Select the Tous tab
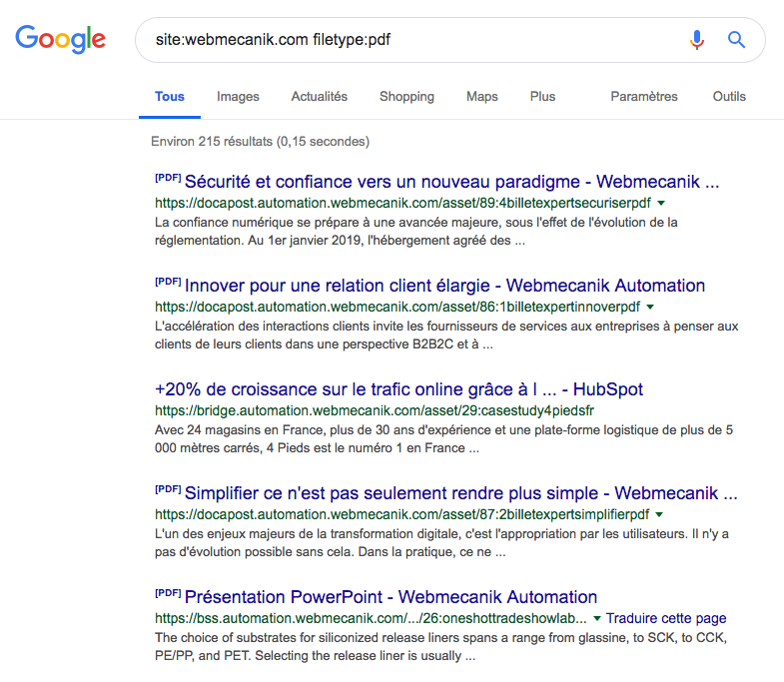Screen dimensions: 784x682 coord(170,97)
